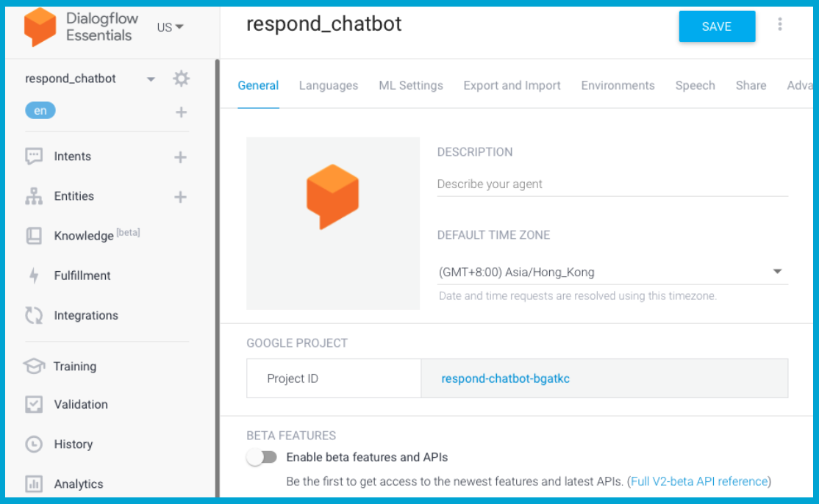Screen dimensions: 819x504
Task: Create a new intent with the plus icon
Action: (x=180, y=156)
